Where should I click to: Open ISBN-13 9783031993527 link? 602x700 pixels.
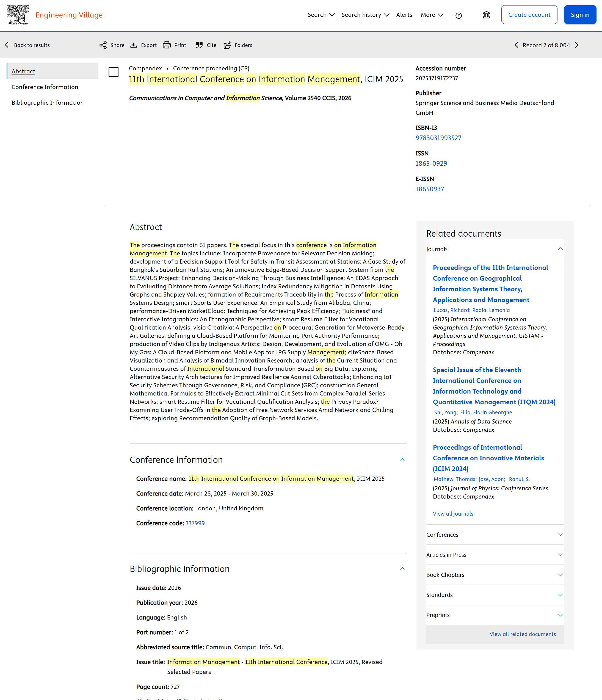point(438,138)
